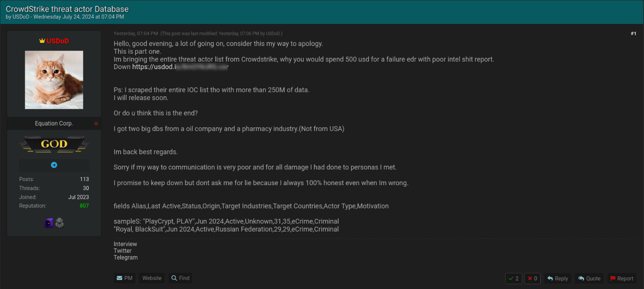644x289 pixels.
Task: Open the Telegram signature link
Action: point(125,258)
